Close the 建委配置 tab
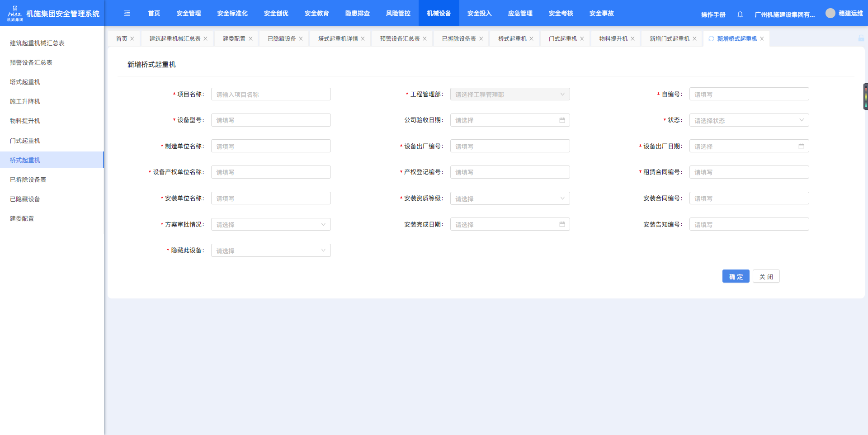This screenshot has width=868, height=435. pos(250,39)
